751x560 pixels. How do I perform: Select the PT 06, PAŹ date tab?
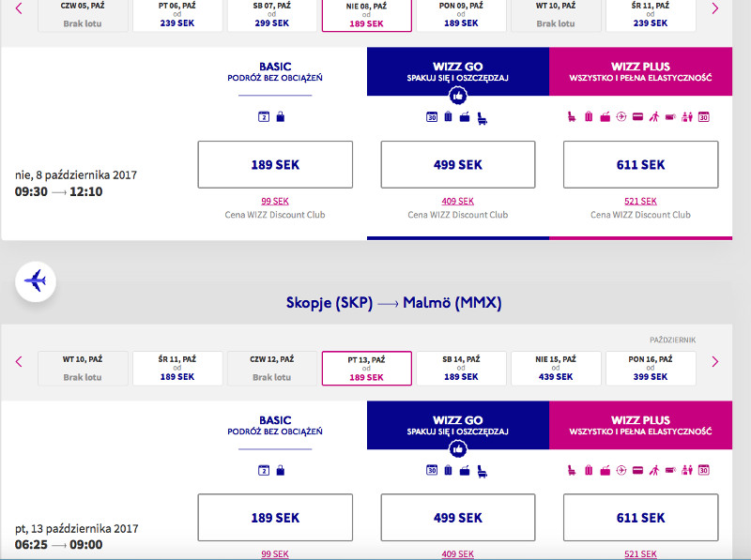pyautogui.click(x=177, y=15)
